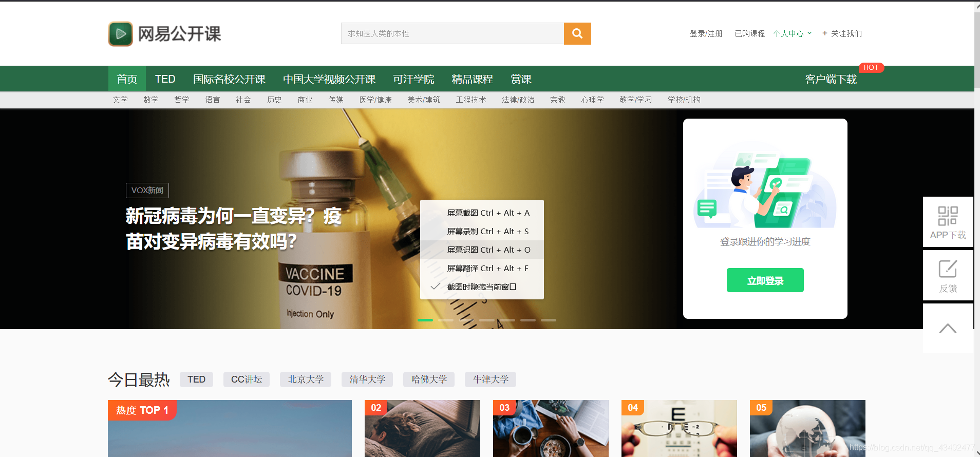Click the HOT badge on 客户端下载

(871, 67)
